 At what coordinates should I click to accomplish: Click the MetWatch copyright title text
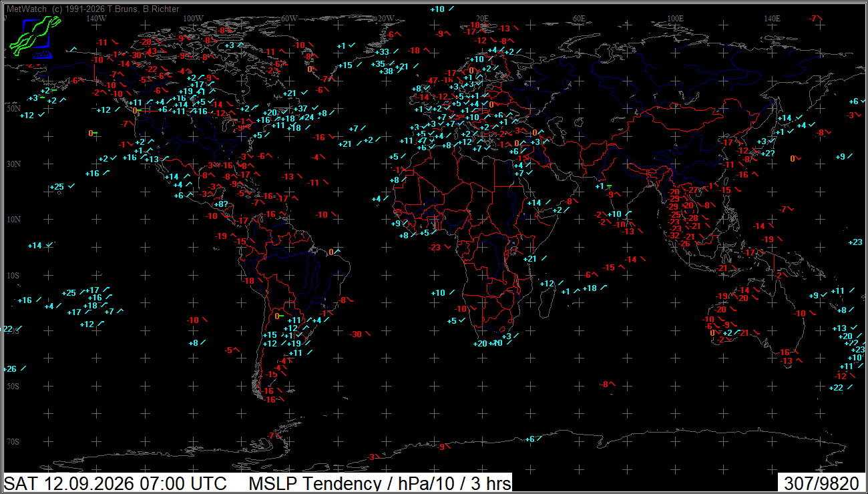coord(93,9)
